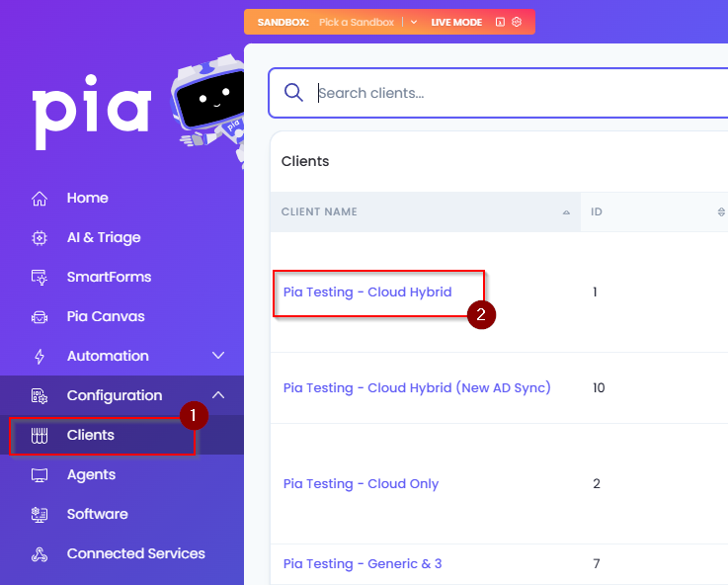
Task: Click the Software icon in sidebar
Action: point(40,515)
